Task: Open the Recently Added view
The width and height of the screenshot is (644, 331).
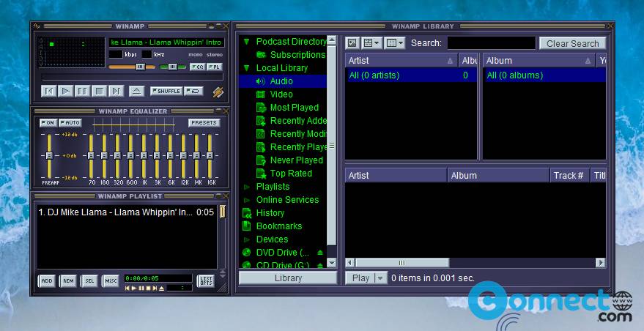Action: (x=291, y=120)
